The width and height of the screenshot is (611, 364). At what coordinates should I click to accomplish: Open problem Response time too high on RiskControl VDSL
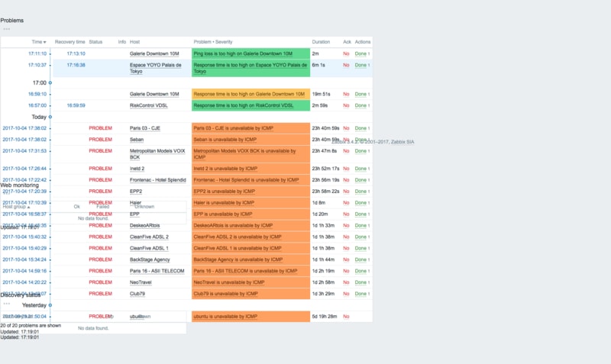coord(244,105)
